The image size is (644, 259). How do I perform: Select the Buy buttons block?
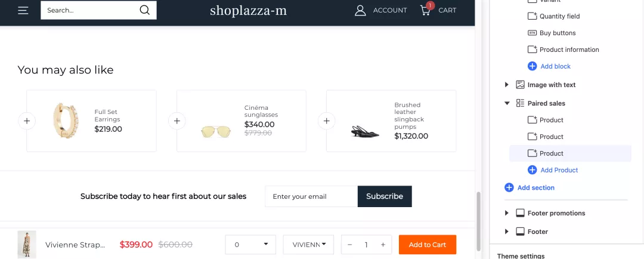click(558, 33)
